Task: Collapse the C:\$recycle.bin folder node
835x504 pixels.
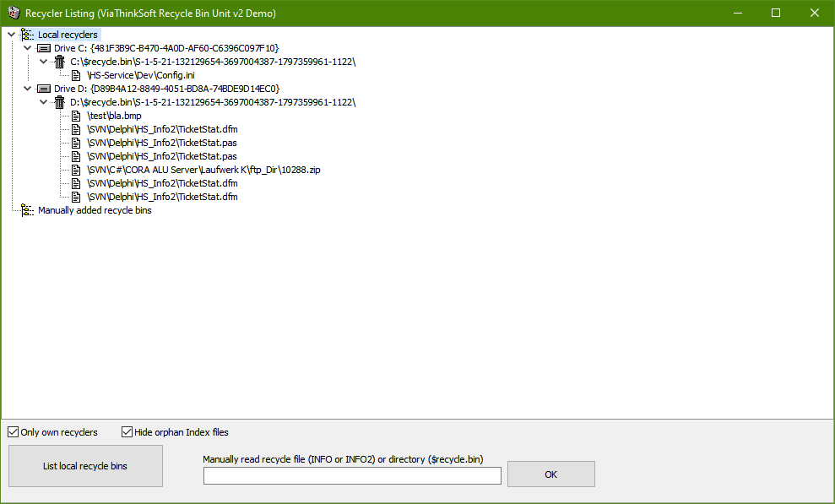Action: tap(44, 62)
